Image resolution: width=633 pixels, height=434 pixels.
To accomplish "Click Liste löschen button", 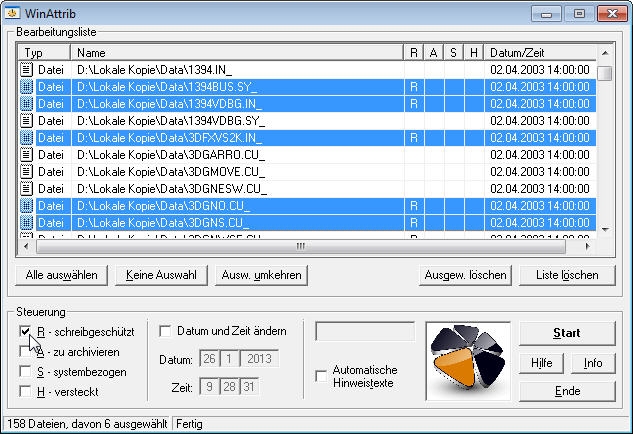I will 567,275.
